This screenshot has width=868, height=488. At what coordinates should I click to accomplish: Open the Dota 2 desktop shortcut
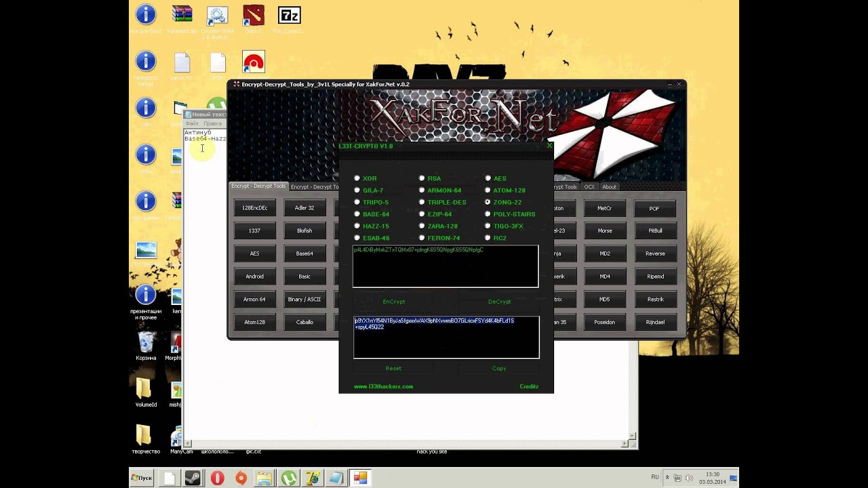254,20
